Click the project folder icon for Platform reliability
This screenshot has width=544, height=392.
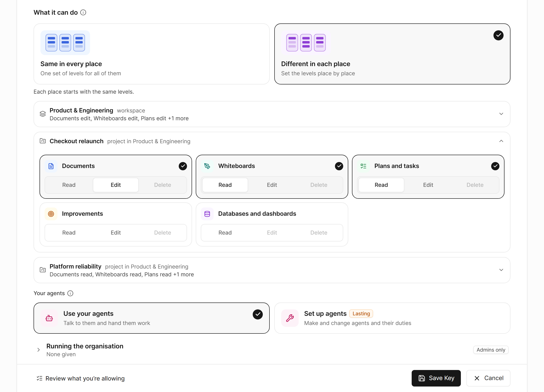click(x=43, y=270)
